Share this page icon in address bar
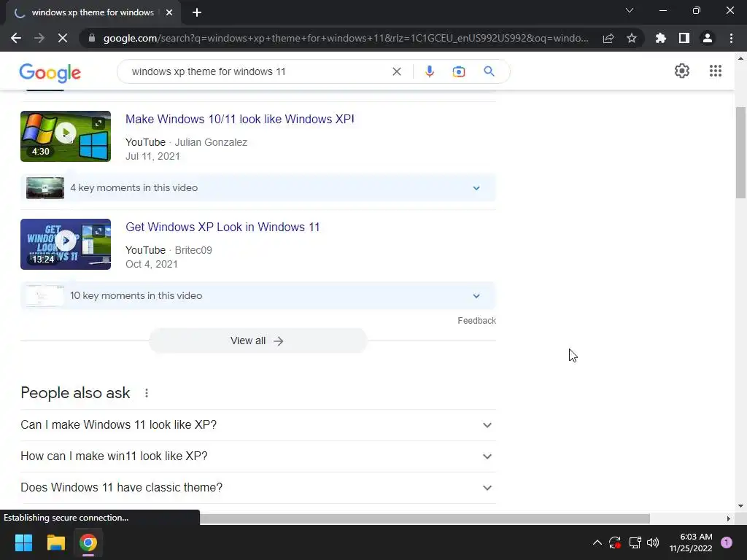747x560 pixels. (608, 38)
